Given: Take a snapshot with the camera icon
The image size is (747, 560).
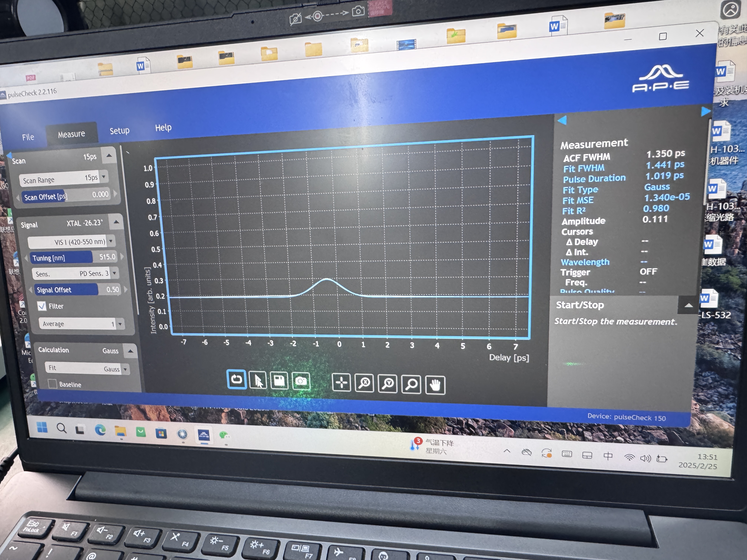Looking at the screenshot, I should (x=301, y=381).
